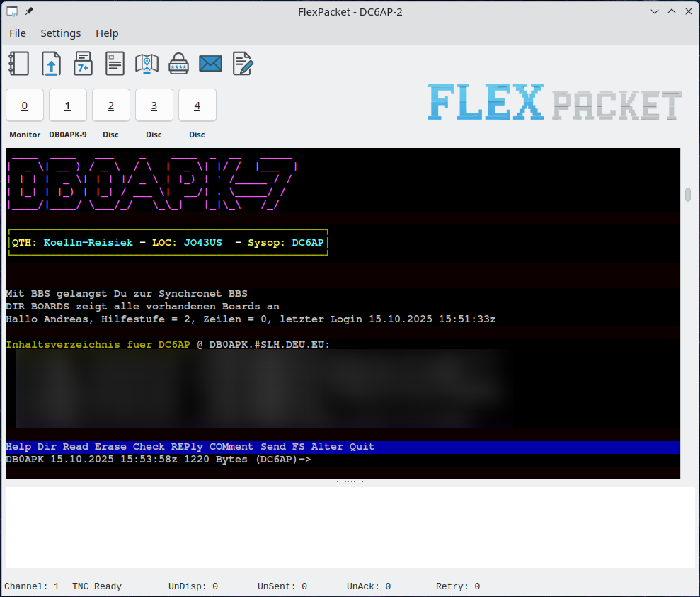Screen dimensions: 700x597
Task: Click 'UnAck: 0' status bar entry
Action: coord(369,586)
